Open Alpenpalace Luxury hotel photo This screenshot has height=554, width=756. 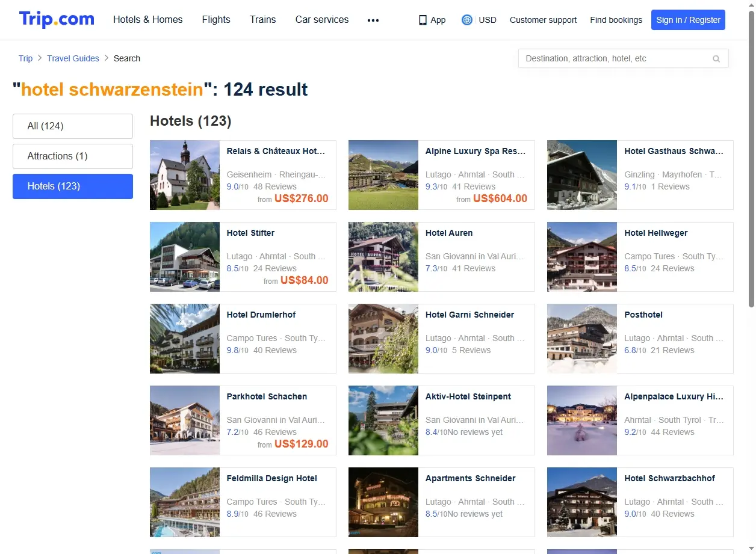(582, 420)
